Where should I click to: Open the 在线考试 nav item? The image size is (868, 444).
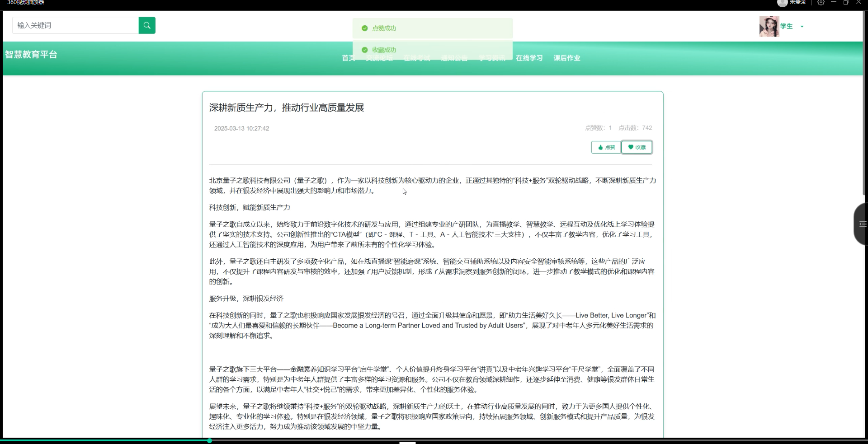pos(417,58)
